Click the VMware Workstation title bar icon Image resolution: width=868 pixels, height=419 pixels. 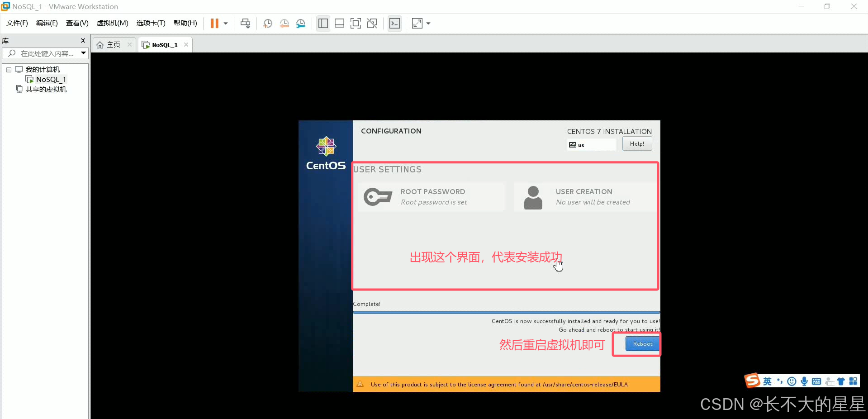pos(5,6)
